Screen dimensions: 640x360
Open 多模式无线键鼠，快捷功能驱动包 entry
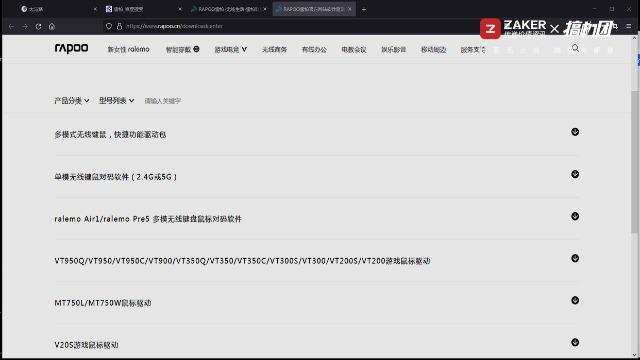110,135
